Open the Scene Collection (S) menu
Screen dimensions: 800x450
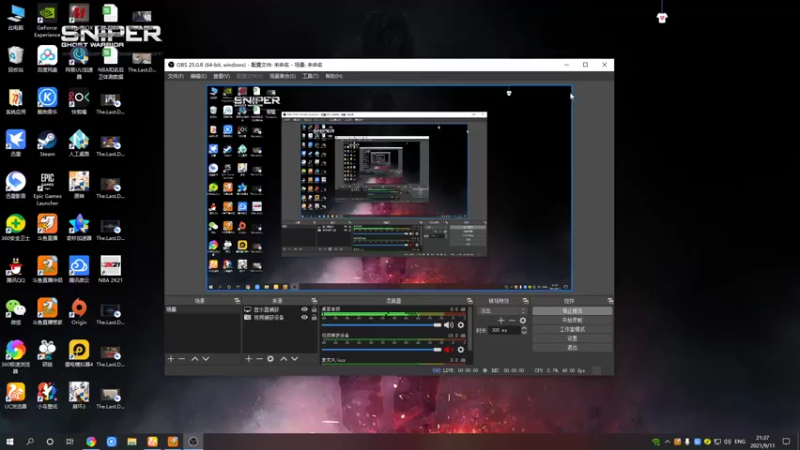(x=283, y=76)
